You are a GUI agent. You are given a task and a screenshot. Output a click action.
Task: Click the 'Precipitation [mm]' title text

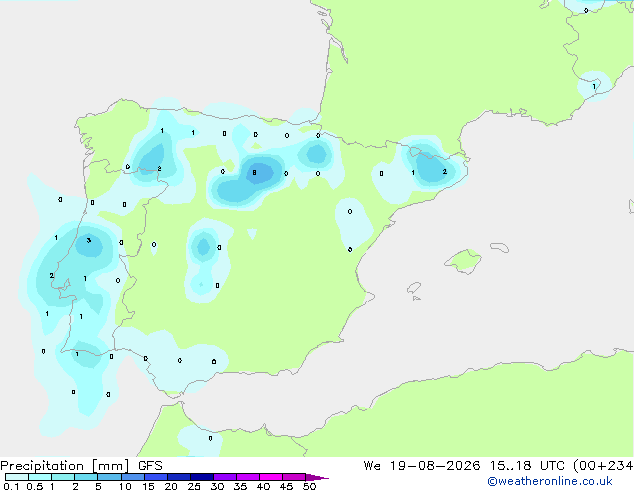point(64,466)
